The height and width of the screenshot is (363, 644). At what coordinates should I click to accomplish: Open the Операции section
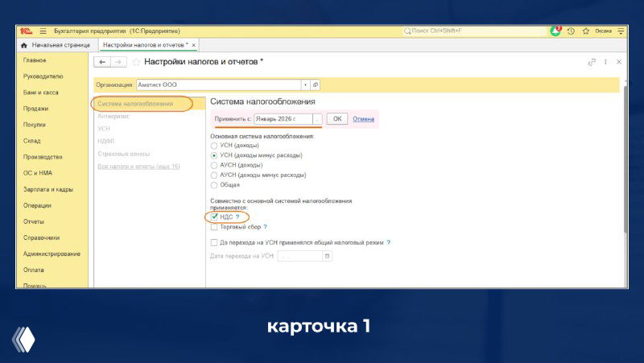pos(37,206)
